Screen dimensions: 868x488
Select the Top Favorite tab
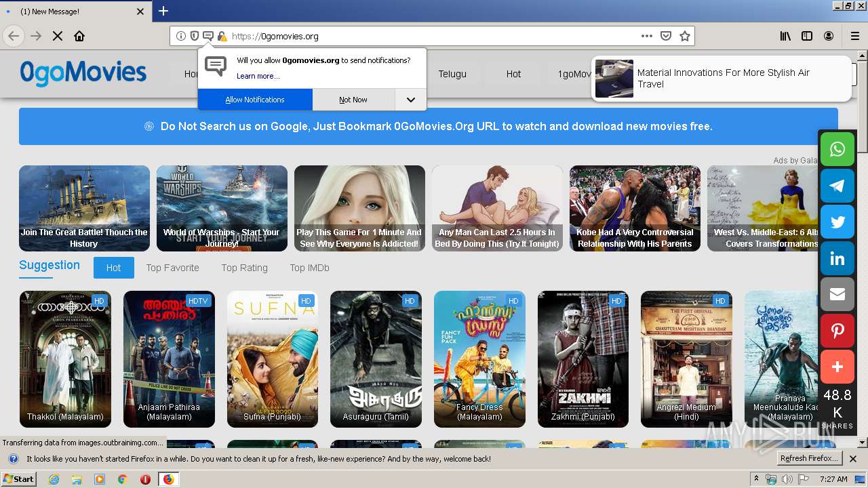click(172, 268)
